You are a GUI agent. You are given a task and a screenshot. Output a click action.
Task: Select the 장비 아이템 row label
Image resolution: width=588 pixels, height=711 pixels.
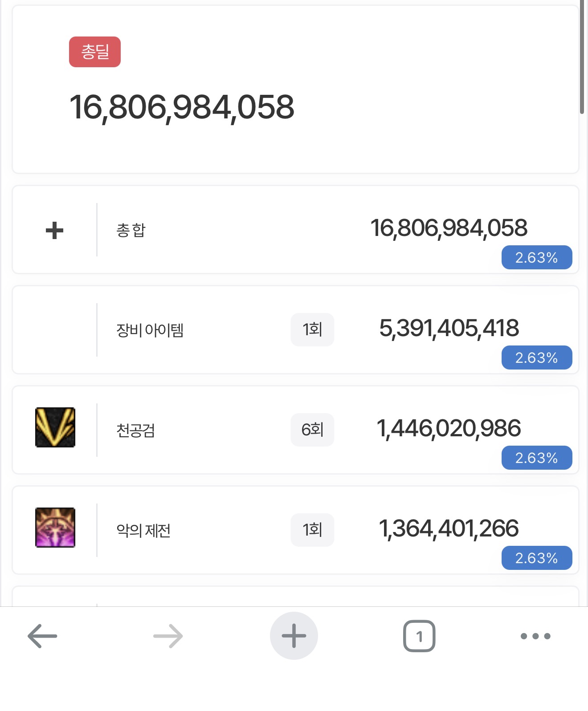click(150, 330)
